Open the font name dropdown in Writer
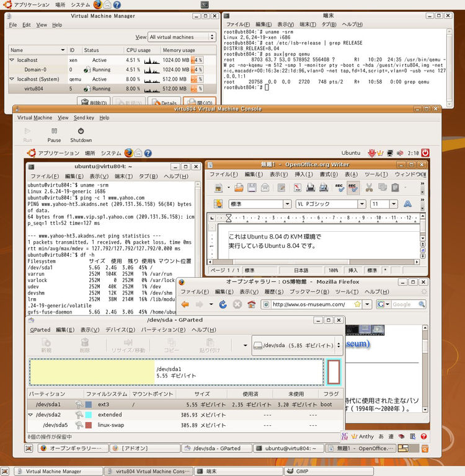 point(361,204)
